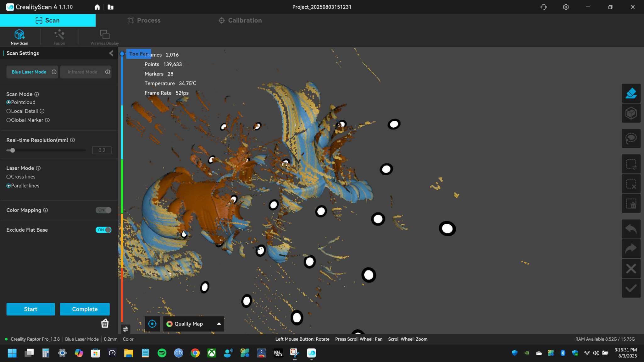Click the trash delete icon below Start
The height and width of the screenshot is (362, 644).
click(x=105, y=323)
